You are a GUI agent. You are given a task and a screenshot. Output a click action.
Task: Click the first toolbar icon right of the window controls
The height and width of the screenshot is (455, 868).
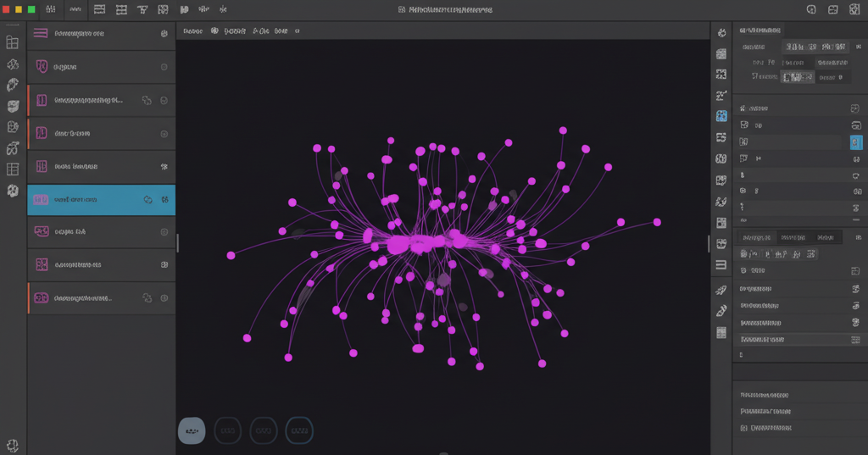click(50, 9)
